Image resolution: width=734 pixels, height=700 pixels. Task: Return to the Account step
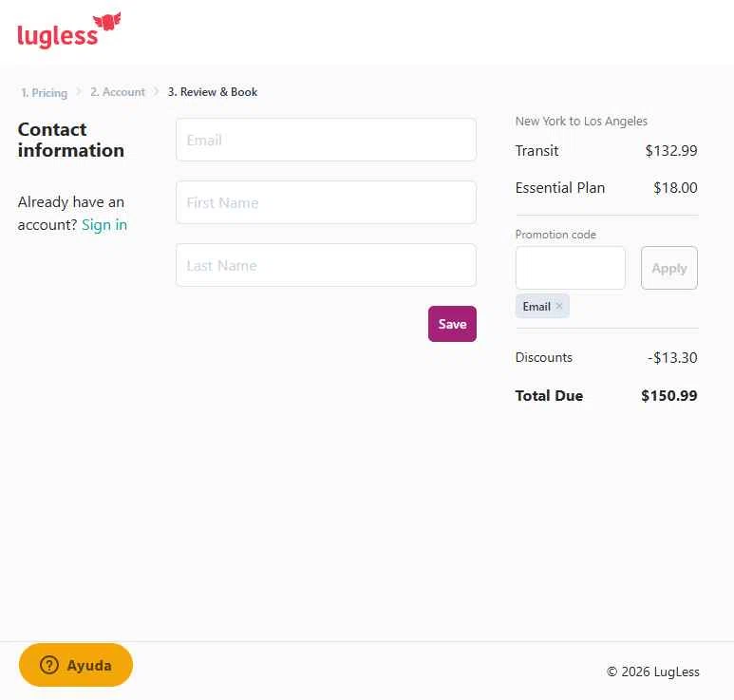coord(118,92)
